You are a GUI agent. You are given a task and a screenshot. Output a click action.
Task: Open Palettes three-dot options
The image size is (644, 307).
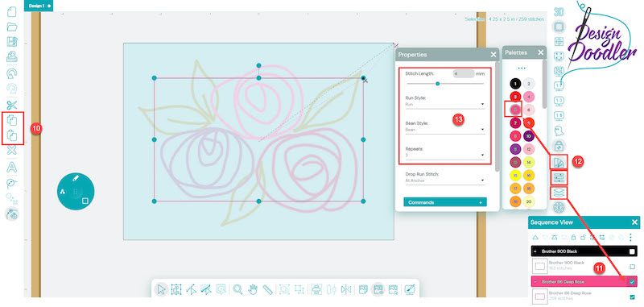coord(522,68)
